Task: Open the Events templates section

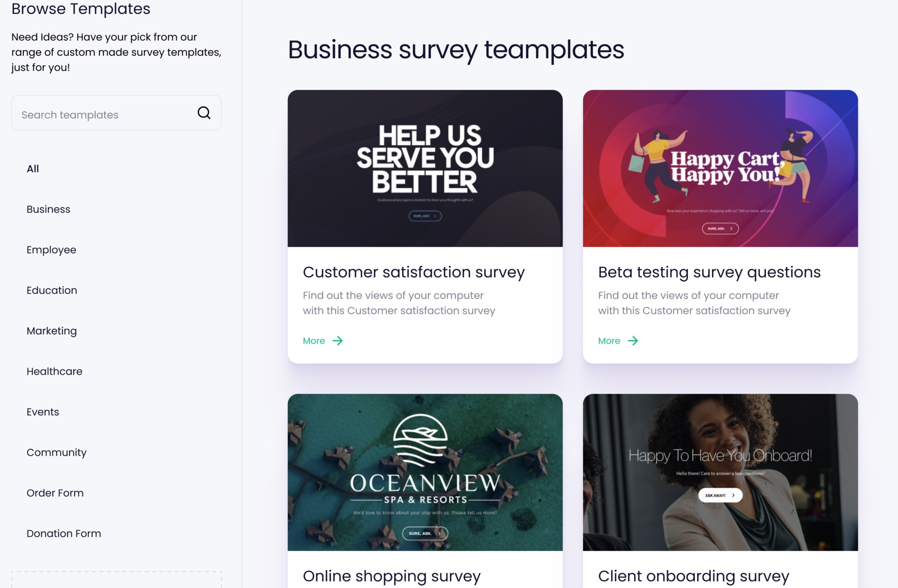Action: pos(43,411)
